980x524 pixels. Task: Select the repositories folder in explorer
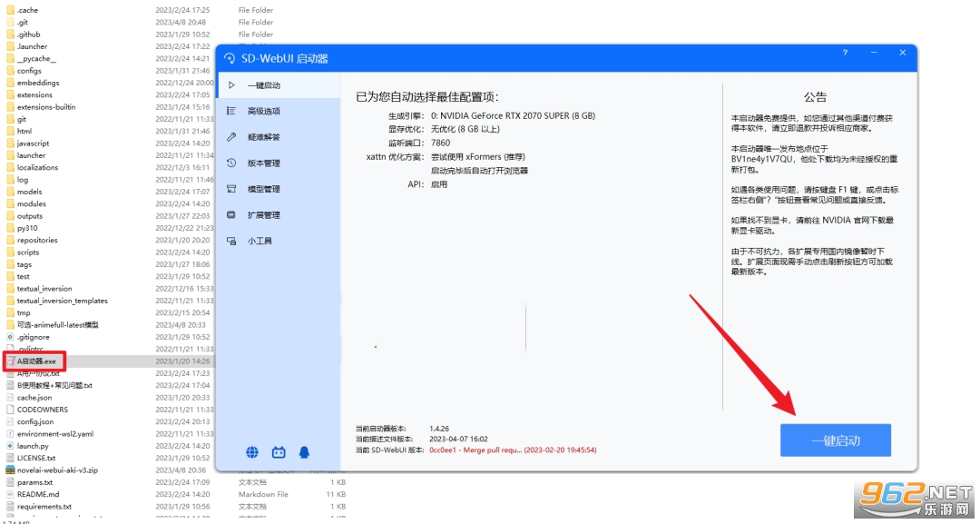click(37, 240)
